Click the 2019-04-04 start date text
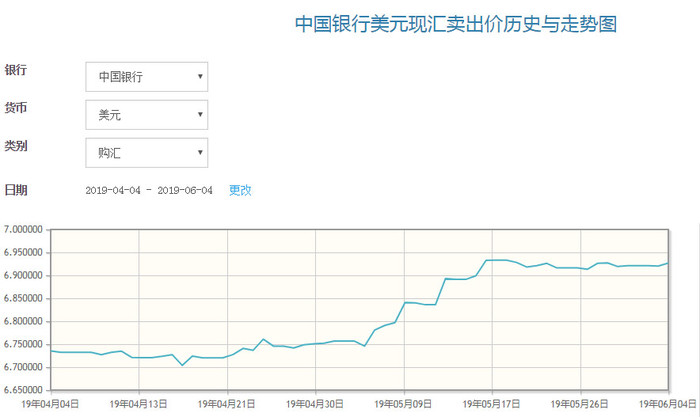 click(x=111, y=190)
